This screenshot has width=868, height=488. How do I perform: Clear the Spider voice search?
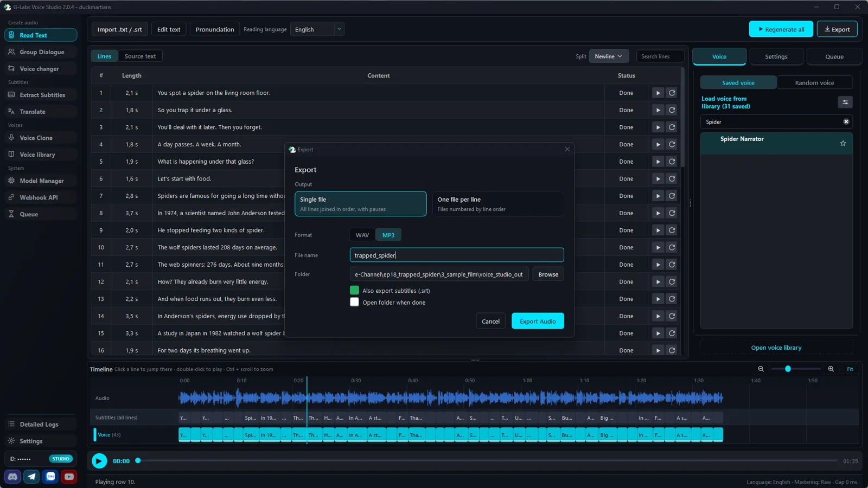(x=846, y=121)
